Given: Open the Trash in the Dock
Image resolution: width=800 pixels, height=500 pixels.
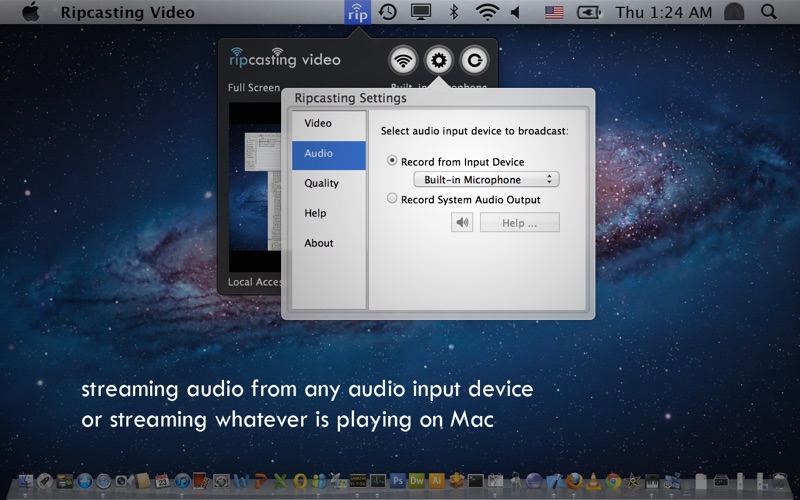Looking at the screenshot, I should [x=780, y=481].
